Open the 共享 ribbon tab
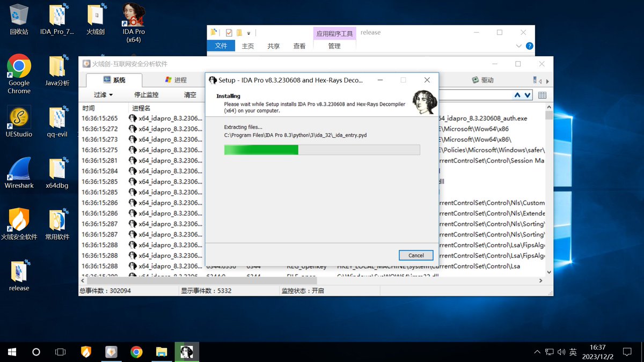 [274, 46]
